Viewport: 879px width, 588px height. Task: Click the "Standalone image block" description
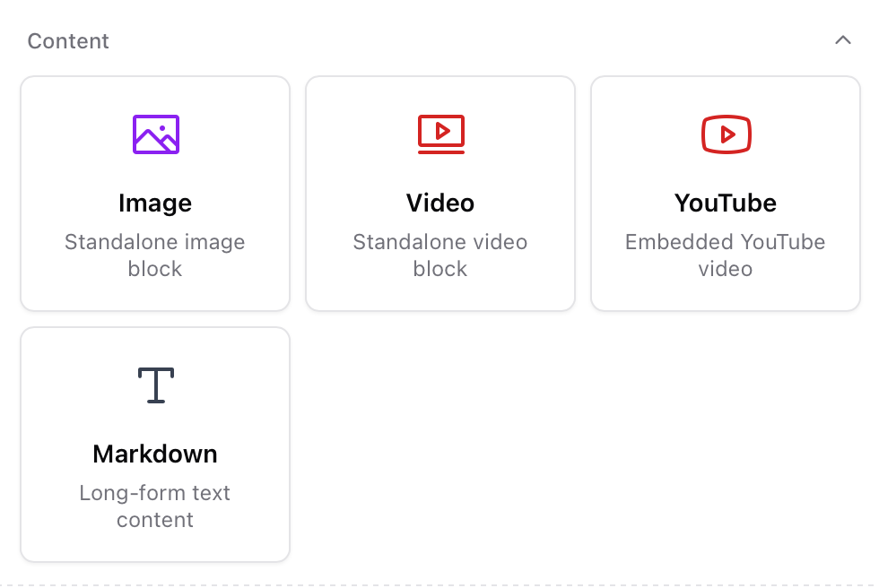155,255
